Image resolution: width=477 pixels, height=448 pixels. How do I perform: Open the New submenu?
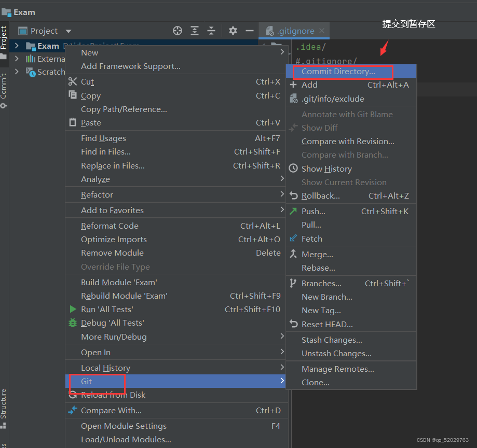coord(176,52)
